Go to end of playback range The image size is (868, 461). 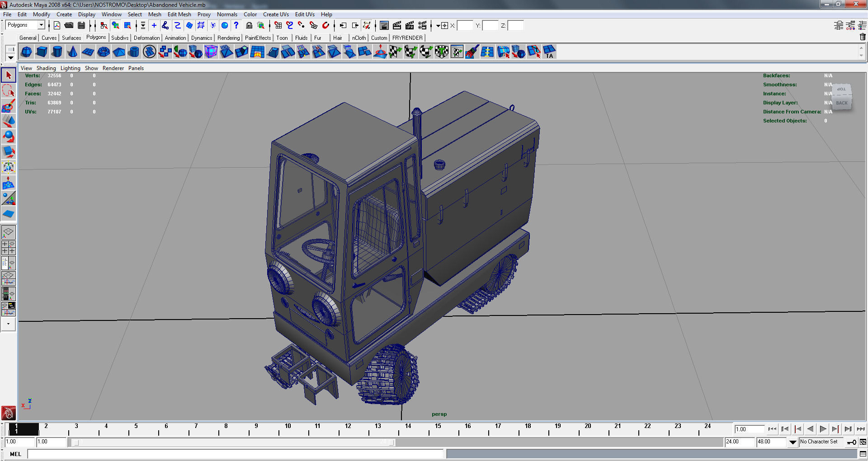861,429
